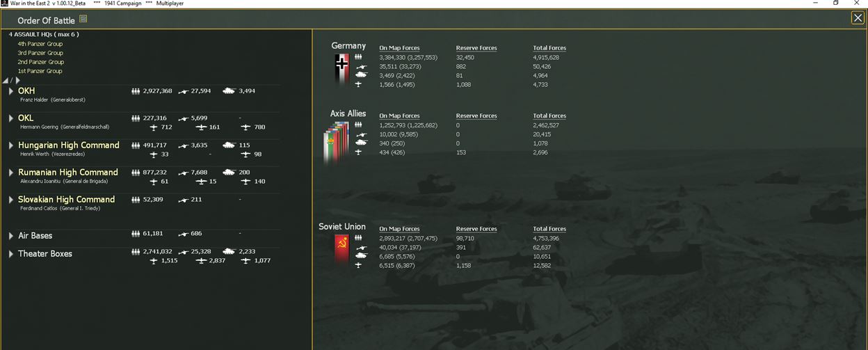Open the OKH headquarters name

coord(26,91)
